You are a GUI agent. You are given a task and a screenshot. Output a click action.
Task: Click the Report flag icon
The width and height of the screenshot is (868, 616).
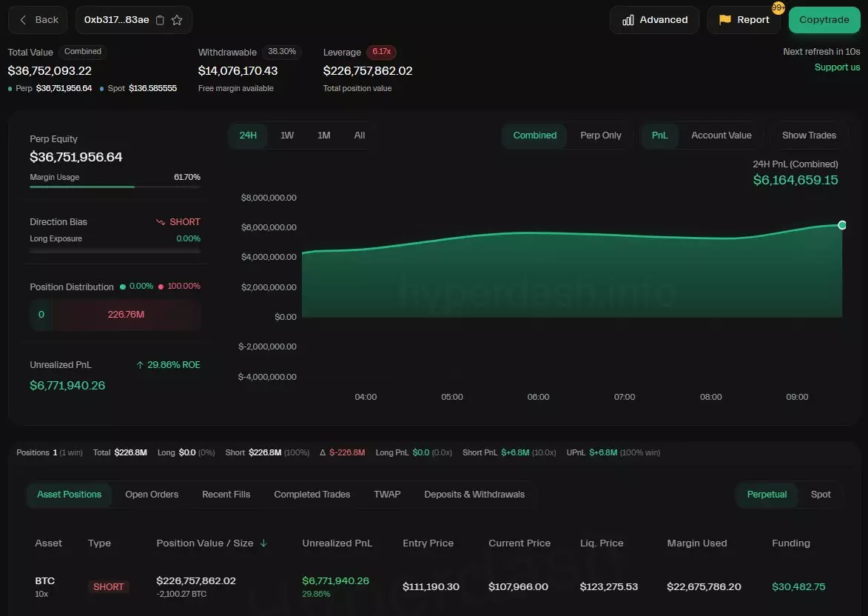pyautogui.click(x=725, y=20)
